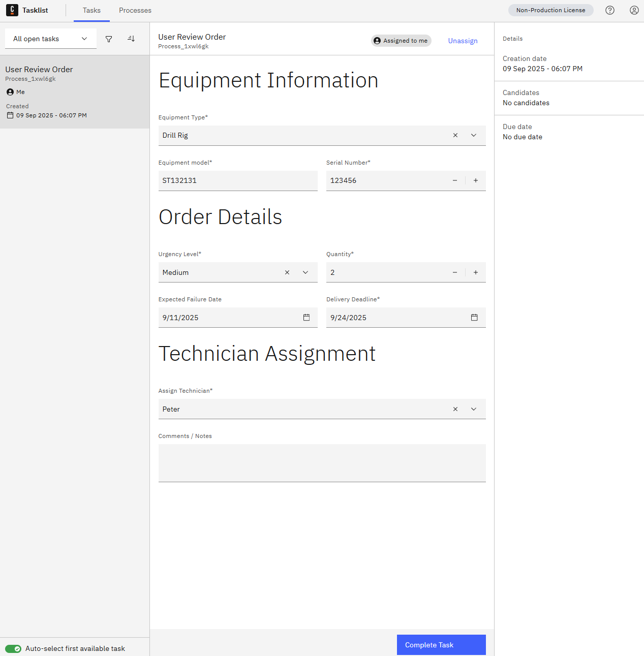
Task: Expand the All open tasks dropdown
Action: pyautogui.click(x=51, y=39)
